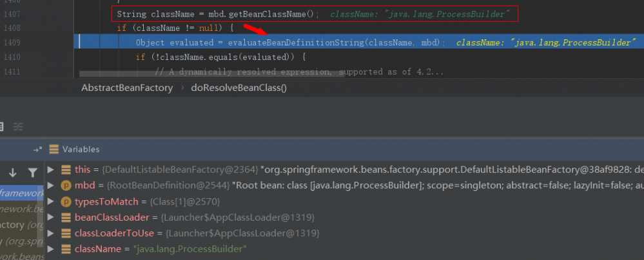This screenshot has height=260, width=644.
Task: Select the Variables panel tab
Action: coord(81,149)
